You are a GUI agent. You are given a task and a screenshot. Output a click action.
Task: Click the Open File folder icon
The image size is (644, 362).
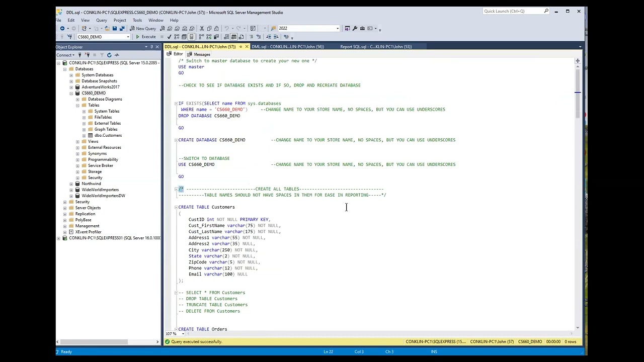106,29
